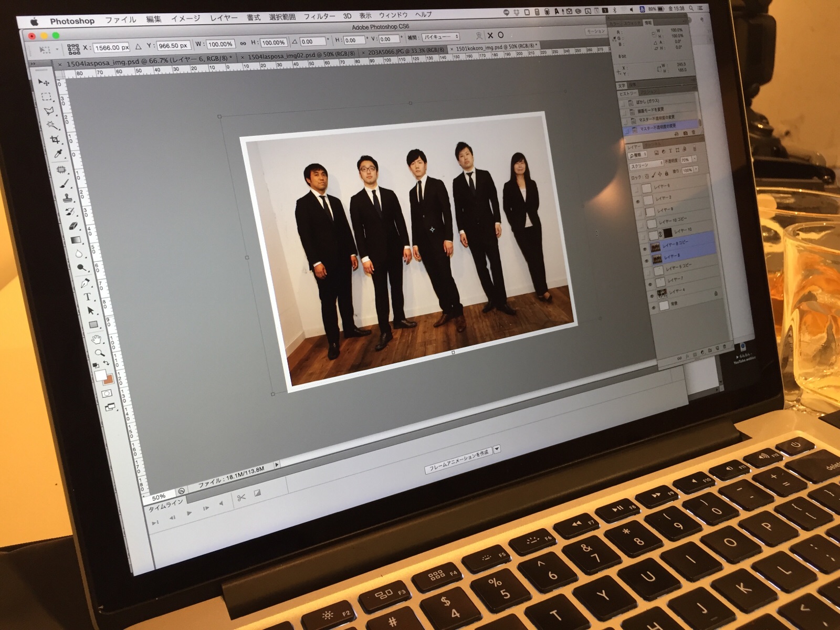Viewport: 840px width, 630px height.
Task: Choose the Clone Stamp tool
Action: pos(67,198)
